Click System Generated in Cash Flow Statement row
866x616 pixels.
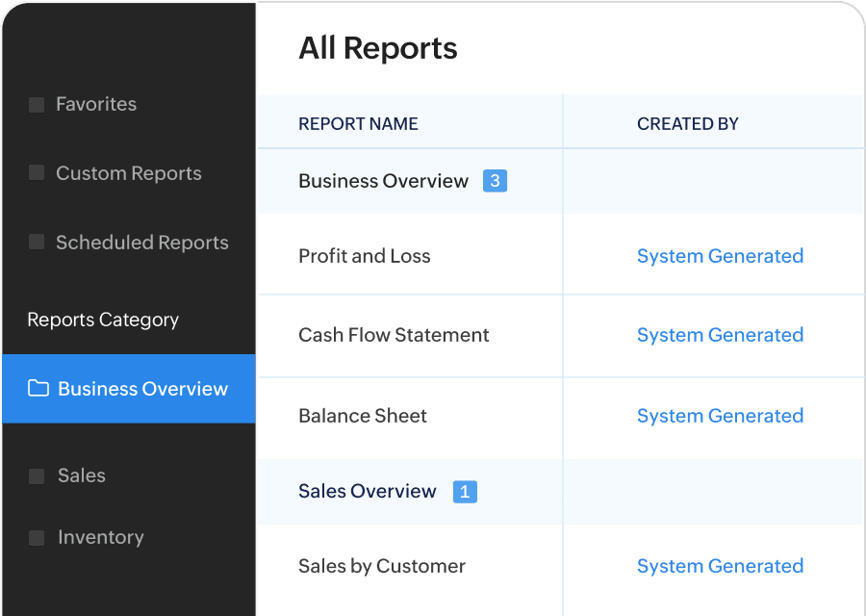pyautogui.click(x=720, y=335)
